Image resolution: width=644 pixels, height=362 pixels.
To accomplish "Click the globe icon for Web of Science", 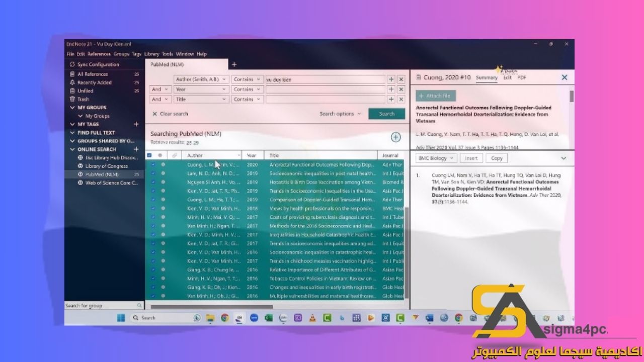I will pos(80,183).
